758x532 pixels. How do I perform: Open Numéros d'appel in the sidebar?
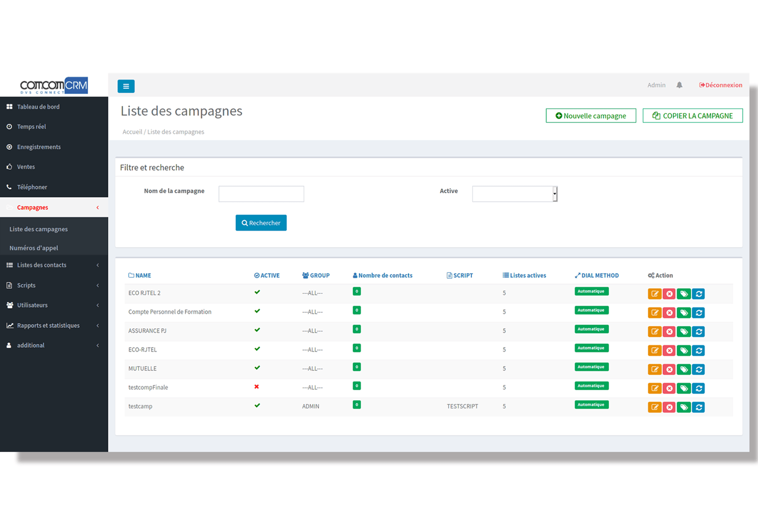(34, 248)
